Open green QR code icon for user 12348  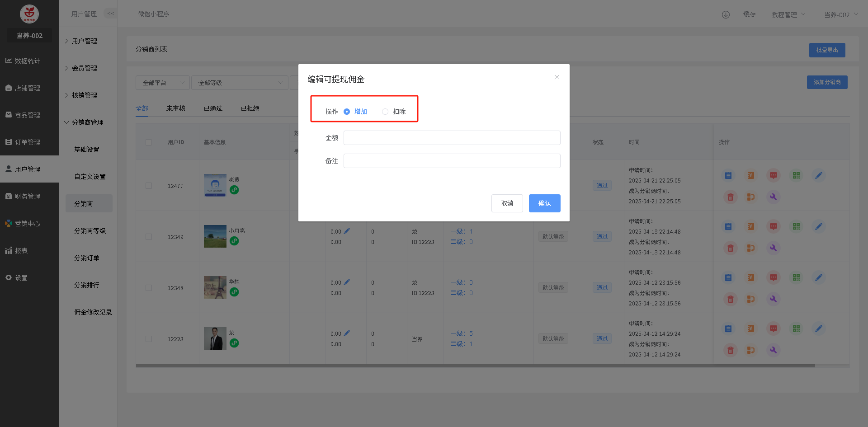[796, 277]
